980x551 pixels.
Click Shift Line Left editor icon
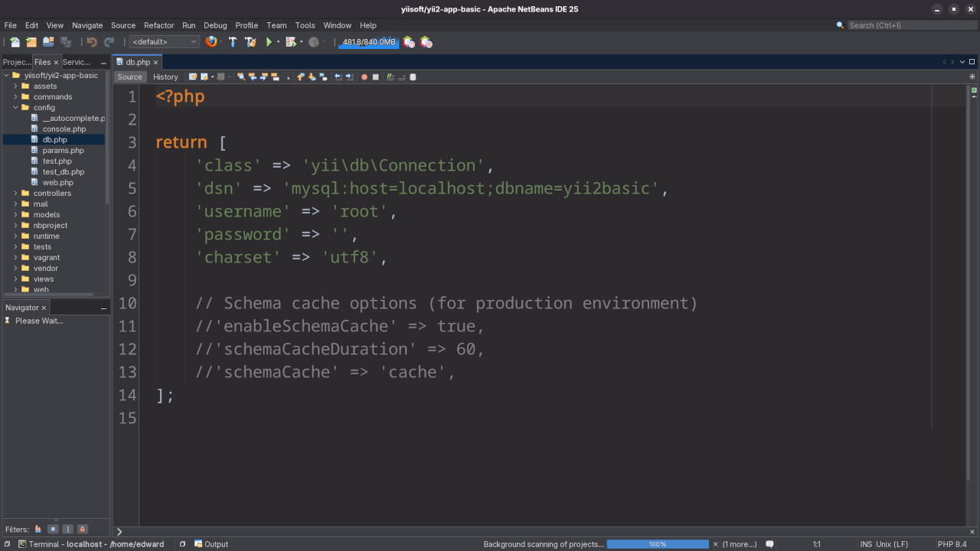(338, 77)
